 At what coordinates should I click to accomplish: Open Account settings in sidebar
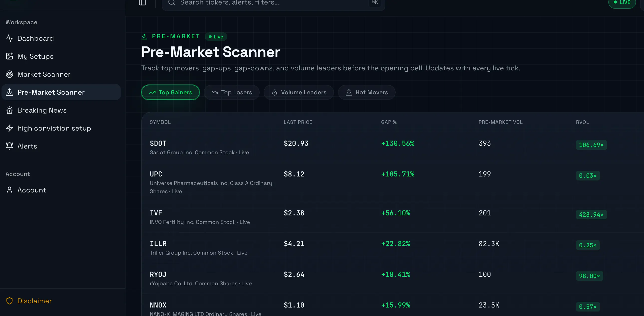pyautogui.click(x=61, y=190)
